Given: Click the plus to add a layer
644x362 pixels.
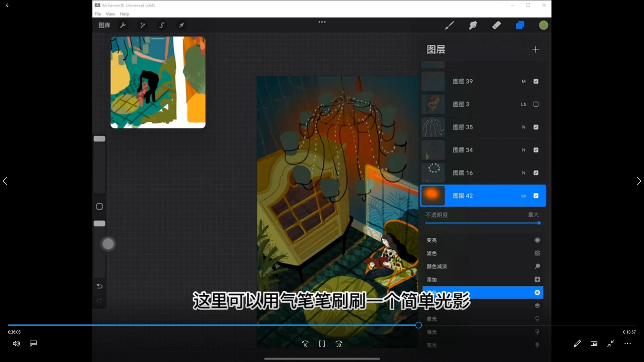Looking at the screenshot, I should pos(535,50).
